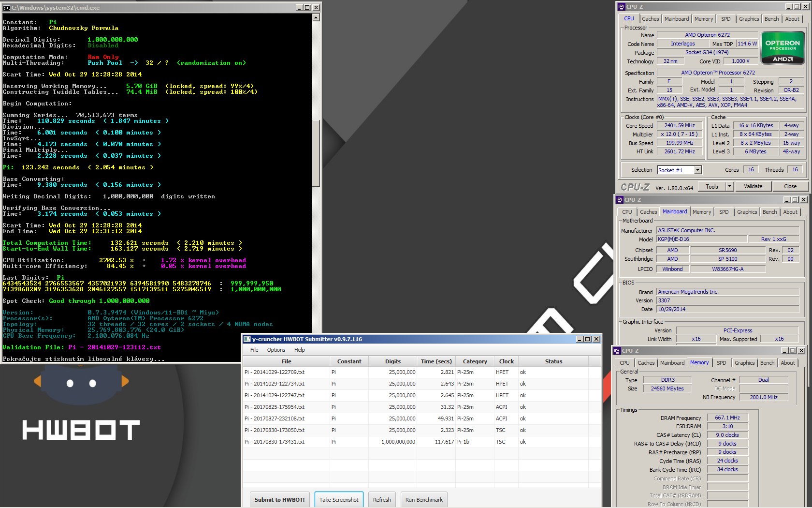
Task: Click the Tools button in CPU-Z
Action: pyautogui.click(x=711, y=186)
